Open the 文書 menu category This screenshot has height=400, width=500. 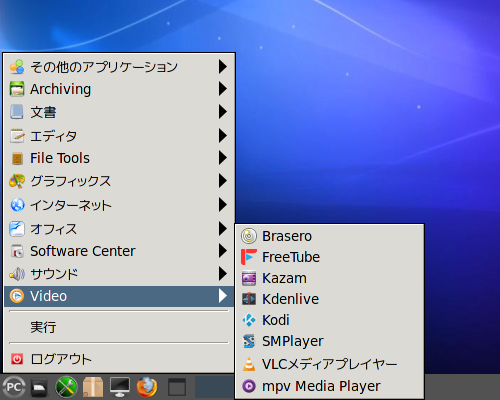tap(119, 112)
